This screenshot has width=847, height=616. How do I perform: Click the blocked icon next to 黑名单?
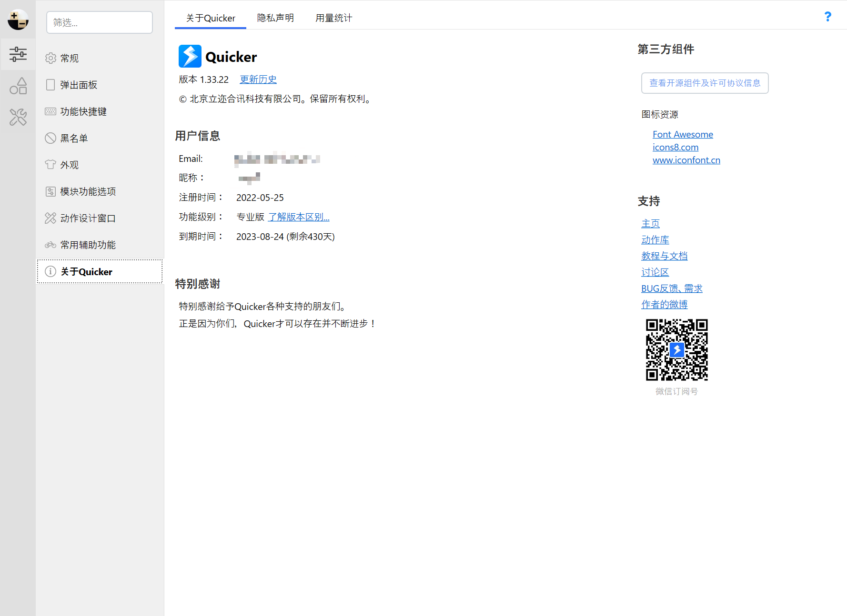coord(50,138)
